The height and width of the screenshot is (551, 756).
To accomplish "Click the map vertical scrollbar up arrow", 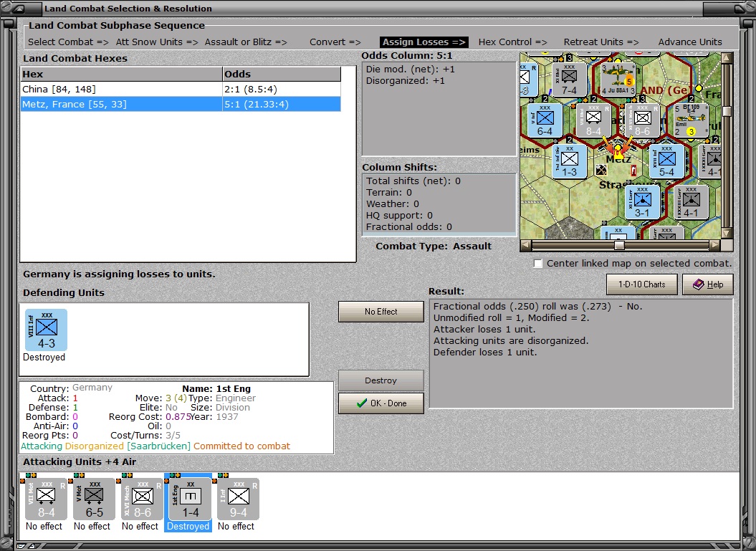I will 727,58.
